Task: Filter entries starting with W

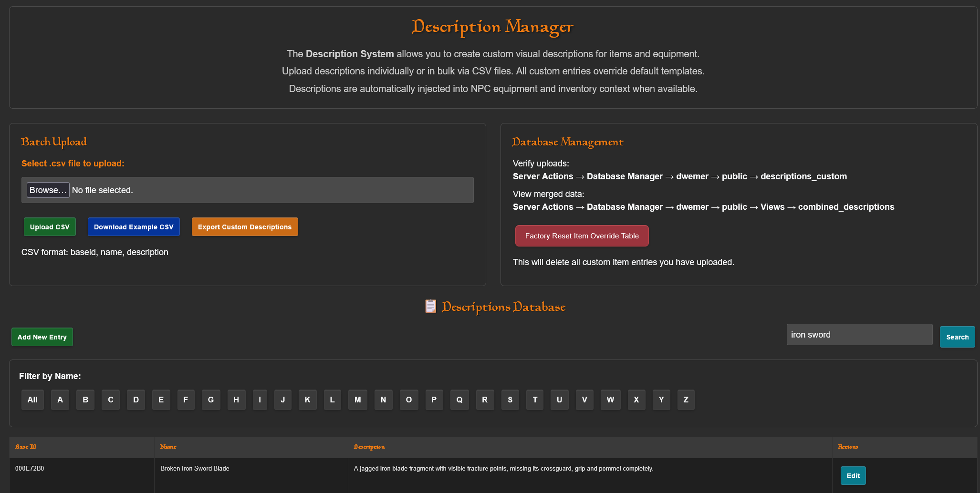Action: click(610, 400)
